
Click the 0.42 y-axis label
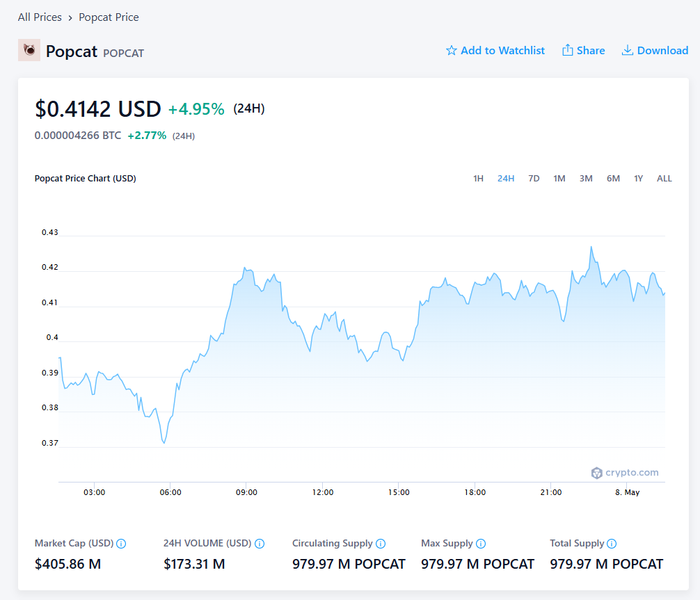[50, 267]
